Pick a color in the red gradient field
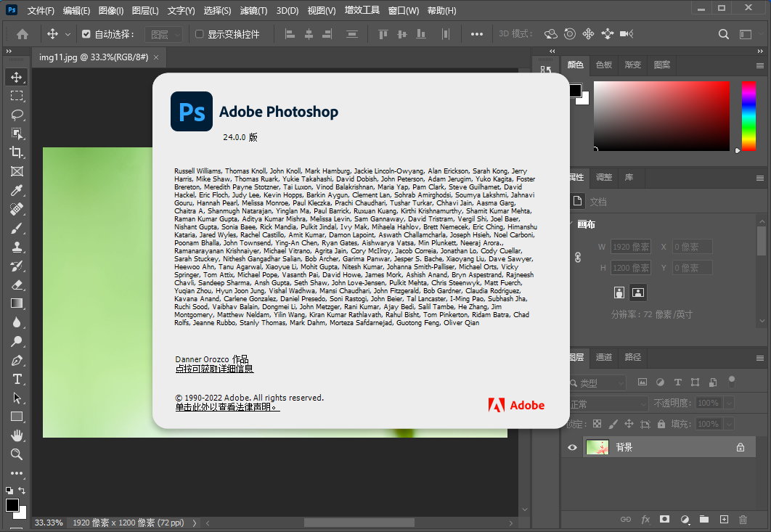 [662, 116]
